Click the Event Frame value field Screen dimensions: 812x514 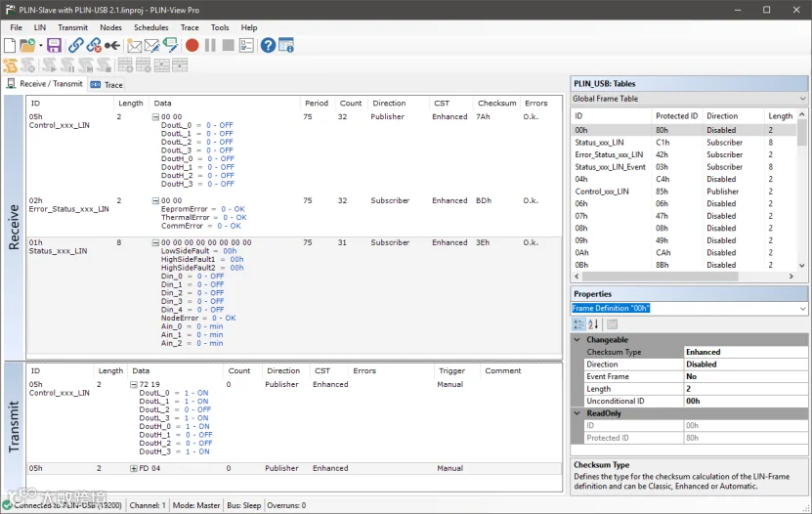coord(745,376)
